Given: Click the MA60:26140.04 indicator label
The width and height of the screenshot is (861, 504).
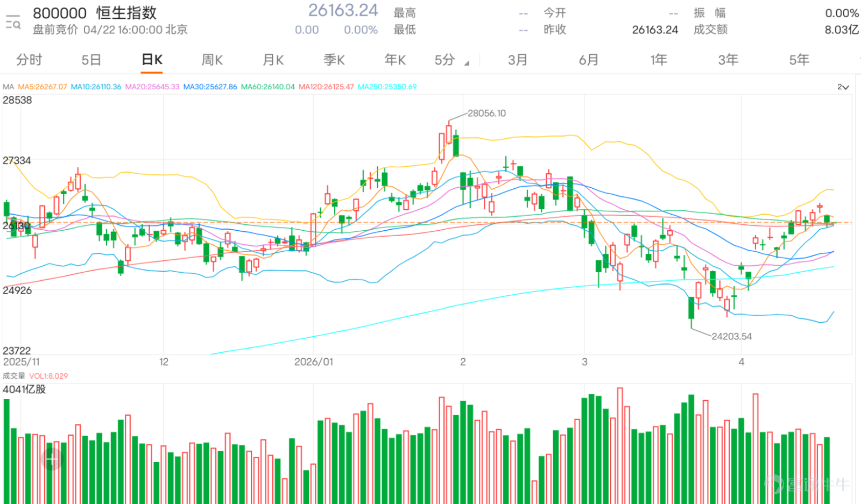Looking at the screenshot, I should tap(268, 87).
